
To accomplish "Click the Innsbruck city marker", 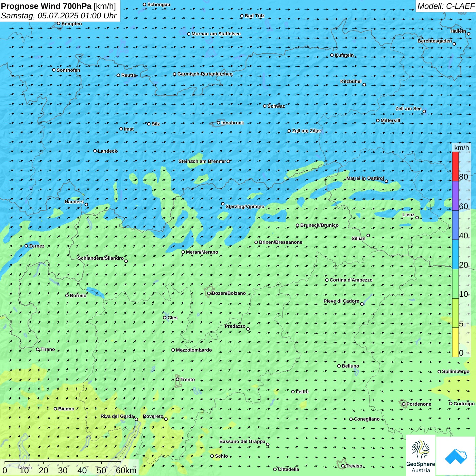I will tap(219, 123).
